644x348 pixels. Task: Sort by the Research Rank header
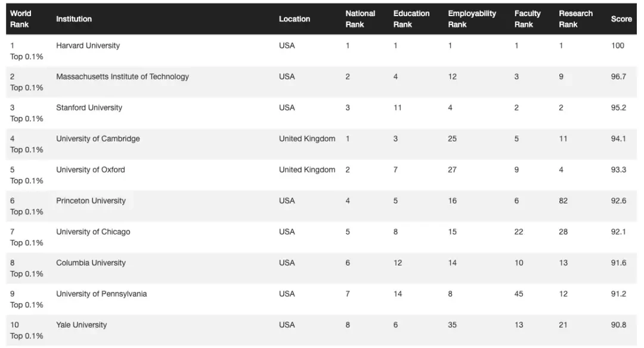pyautogui.click(x=575, y=19)
